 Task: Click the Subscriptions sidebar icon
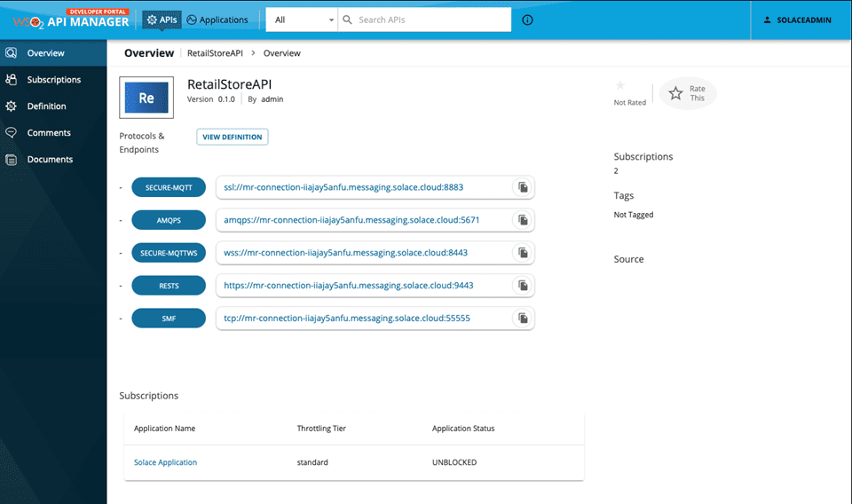point(11,79)
